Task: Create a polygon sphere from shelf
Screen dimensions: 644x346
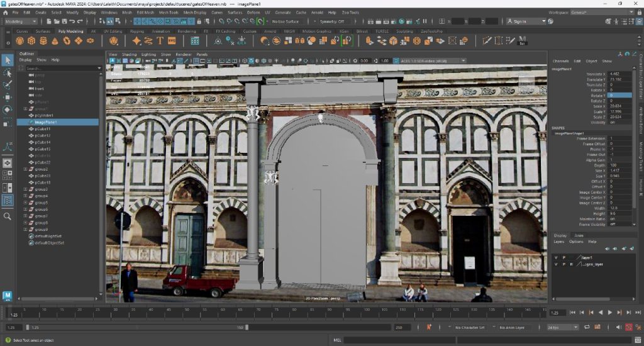Action: coord(19,41)
